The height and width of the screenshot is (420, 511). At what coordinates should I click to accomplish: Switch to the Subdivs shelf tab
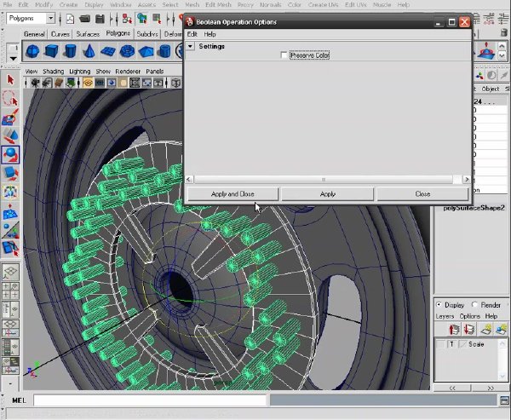coord(147,34)
